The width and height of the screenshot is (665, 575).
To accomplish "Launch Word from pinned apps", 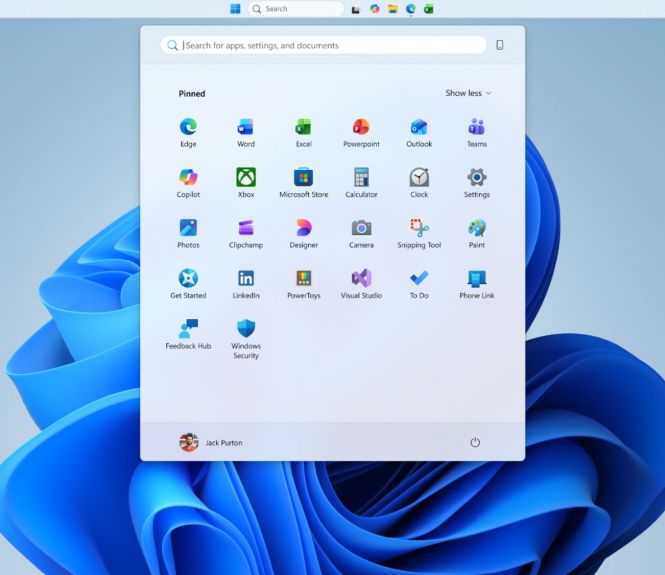I will click(246, 133).
